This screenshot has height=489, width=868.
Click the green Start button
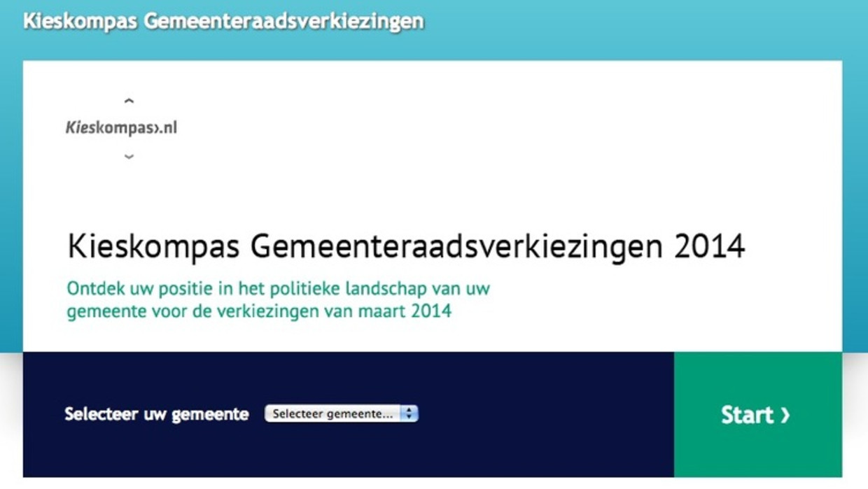757,414
